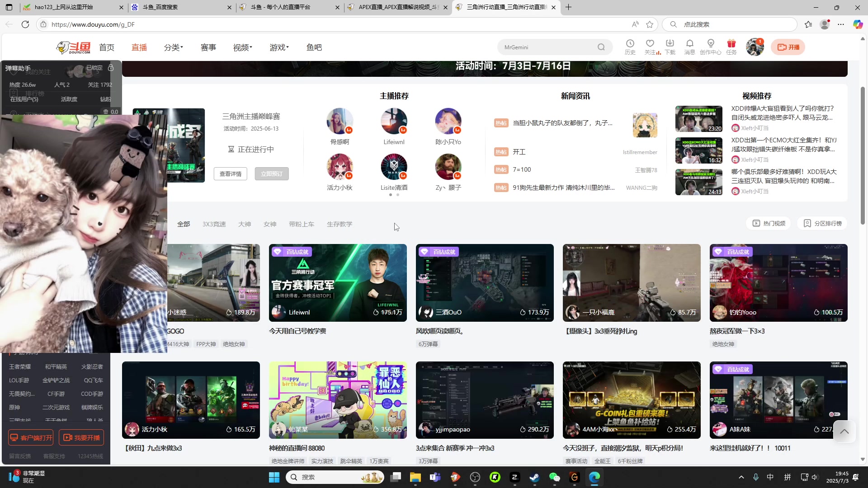Go to 首页 home page

(107, 47)
